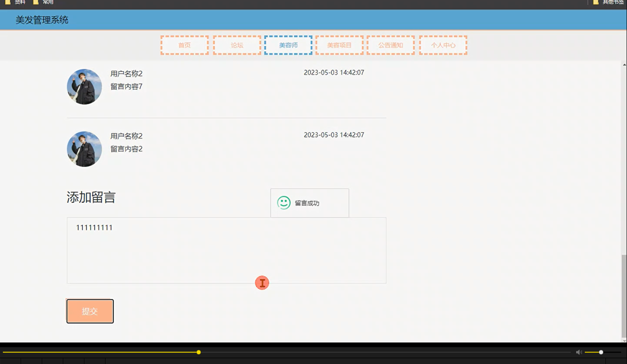Click the avatar beside 留言内容7
The height and width of the screenshot is (364, 627).
[x=84, y=86]
